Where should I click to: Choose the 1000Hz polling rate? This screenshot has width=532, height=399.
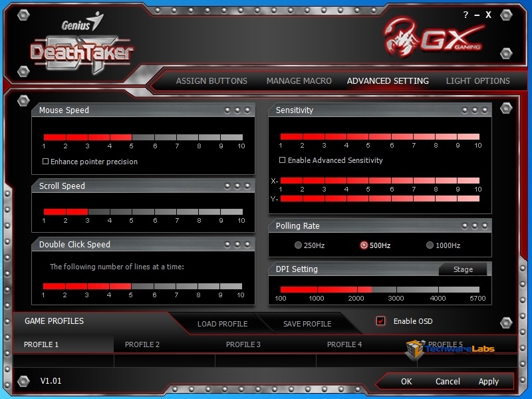point(430,245)
